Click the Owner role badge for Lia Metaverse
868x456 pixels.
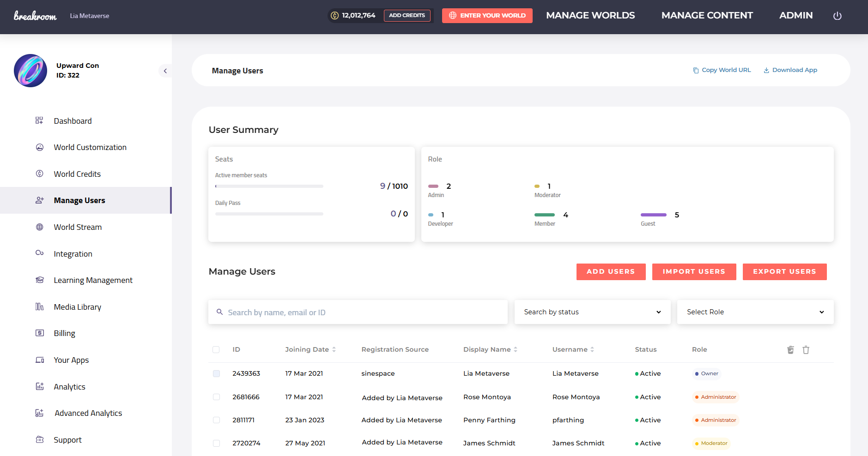coord(707,374)
